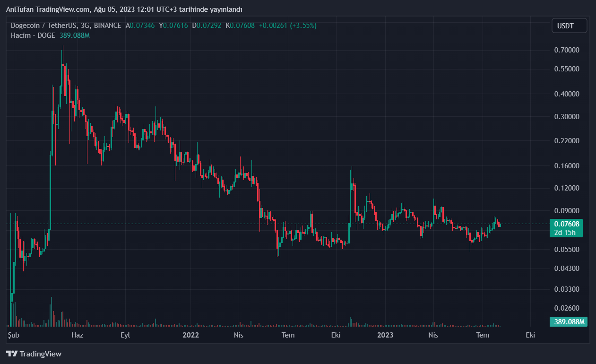Click the AnlTufan publication header text
This screenshot has height=364, width=596.
(x=124, y=9)
